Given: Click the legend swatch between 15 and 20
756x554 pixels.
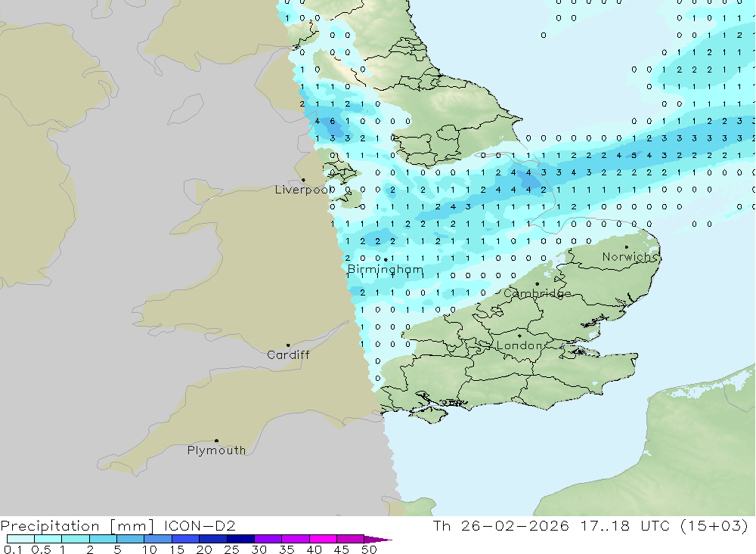Looking at the screenshot, I should tap(186, 539).
